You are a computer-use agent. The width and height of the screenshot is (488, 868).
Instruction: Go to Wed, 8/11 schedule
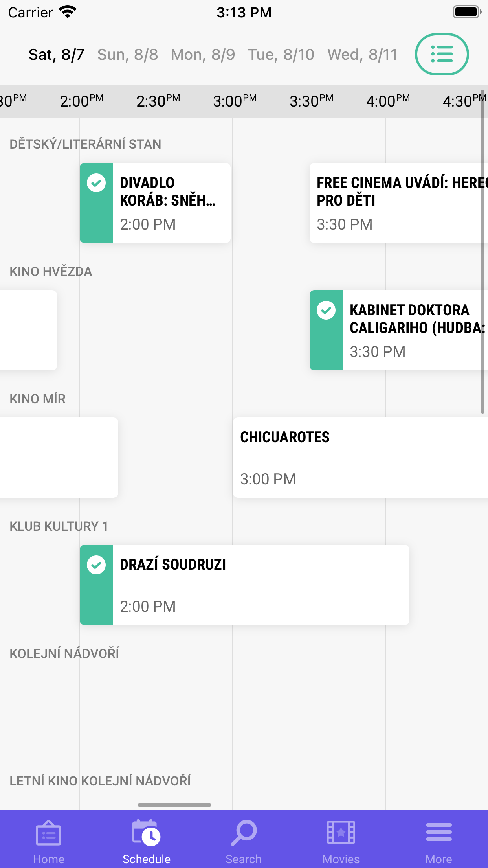pos(362,55)
